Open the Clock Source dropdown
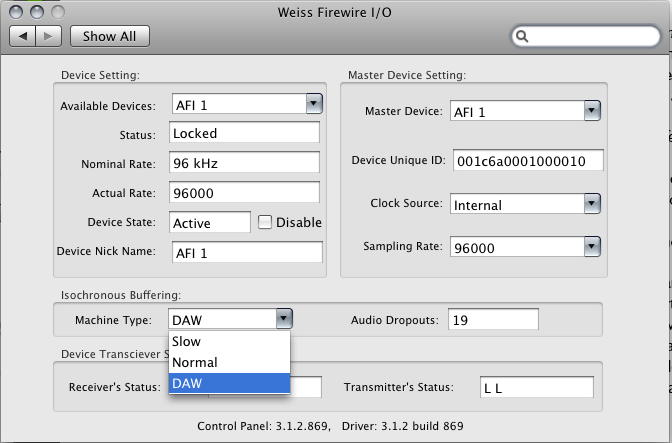The height and width of the screenshot is (443, 672). pyautogui.click(x=591, y=204)
